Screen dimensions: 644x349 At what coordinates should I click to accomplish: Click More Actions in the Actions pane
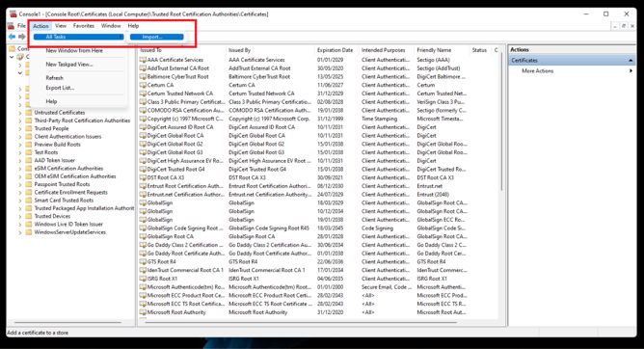[x=538, y=71]
